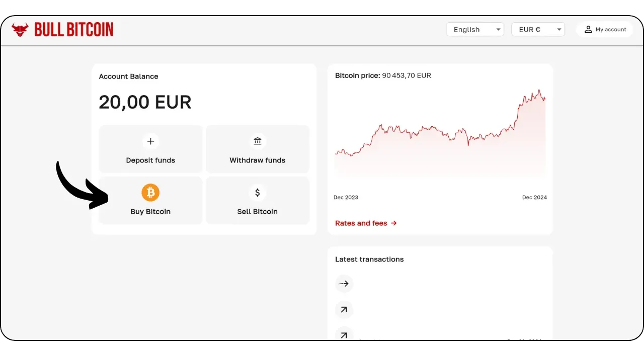
Task: Click the Dec 2023 chart label
Action: coord(346,197)
